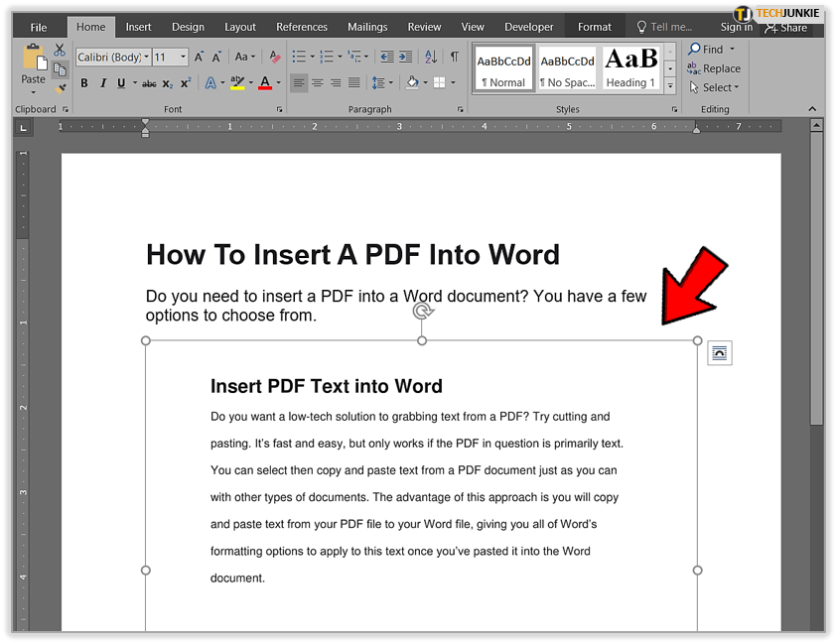Click the Format Painter brush icon
The height and width of the screenshot is (644, 837).
coord(60,89)
